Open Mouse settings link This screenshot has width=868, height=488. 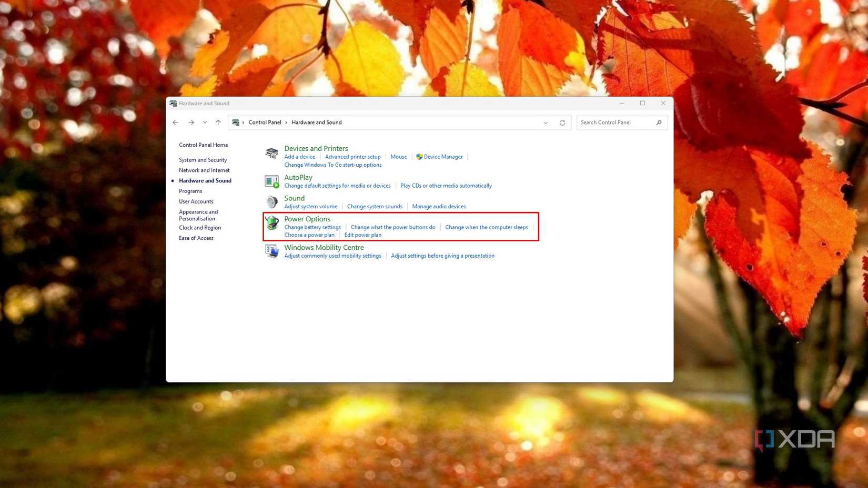tap(399, 157)
